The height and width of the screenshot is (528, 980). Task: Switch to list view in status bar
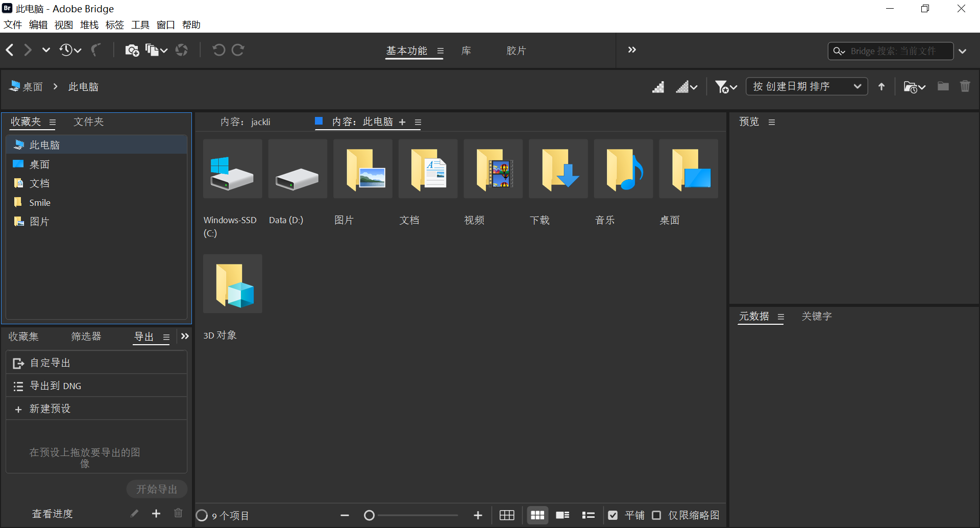(588, 515)
